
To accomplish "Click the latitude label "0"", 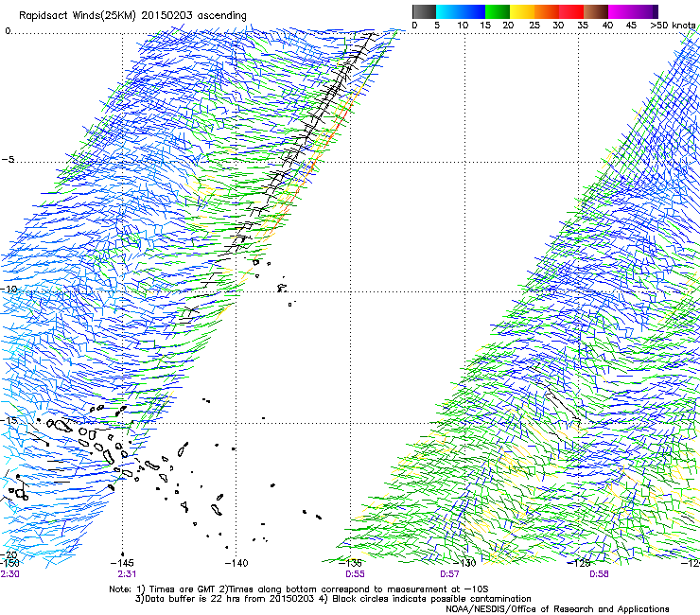I will (x=8, y=31).
